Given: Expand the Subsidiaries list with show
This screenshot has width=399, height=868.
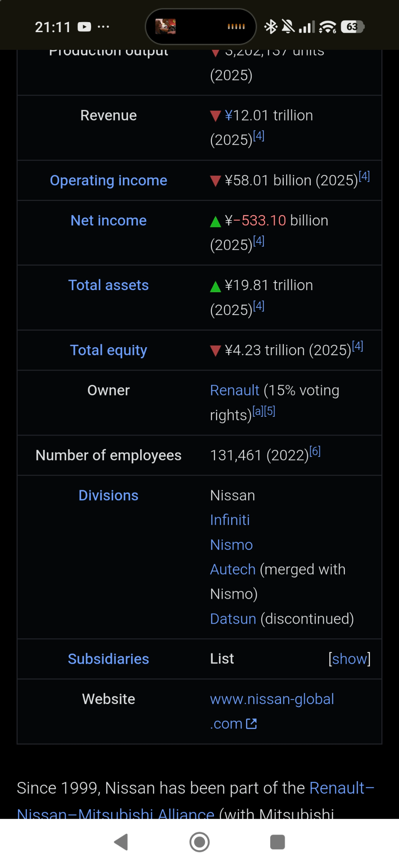Looking at the screenshot, I should (349, 659).
